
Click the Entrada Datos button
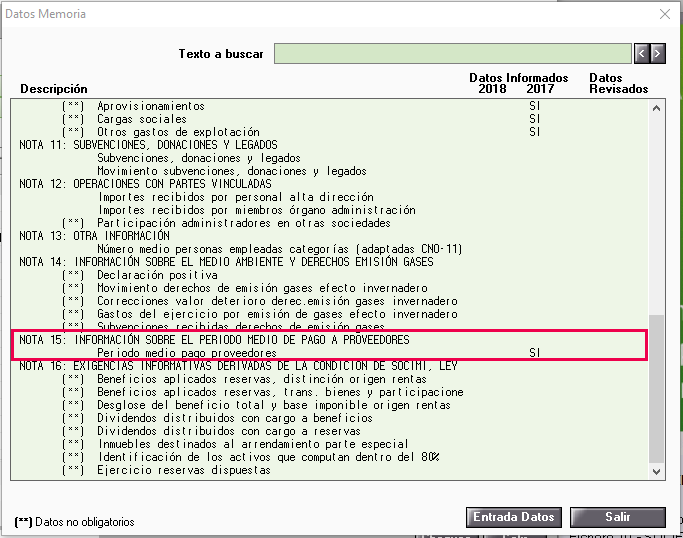pos(514,517)
